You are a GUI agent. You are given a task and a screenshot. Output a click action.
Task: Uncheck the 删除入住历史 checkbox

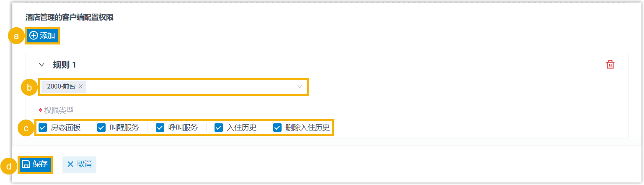pyautogui.click(x=277, y=128)
